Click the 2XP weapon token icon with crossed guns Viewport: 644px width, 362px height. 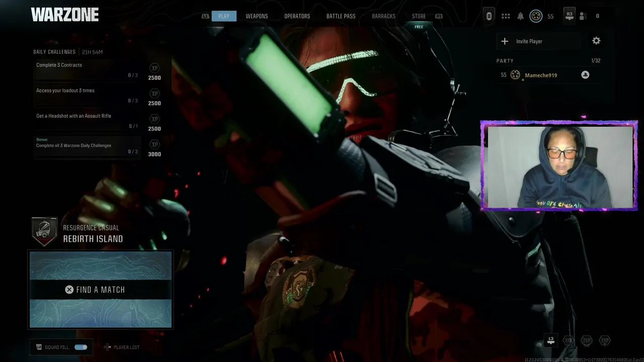[x=587, y=340]
